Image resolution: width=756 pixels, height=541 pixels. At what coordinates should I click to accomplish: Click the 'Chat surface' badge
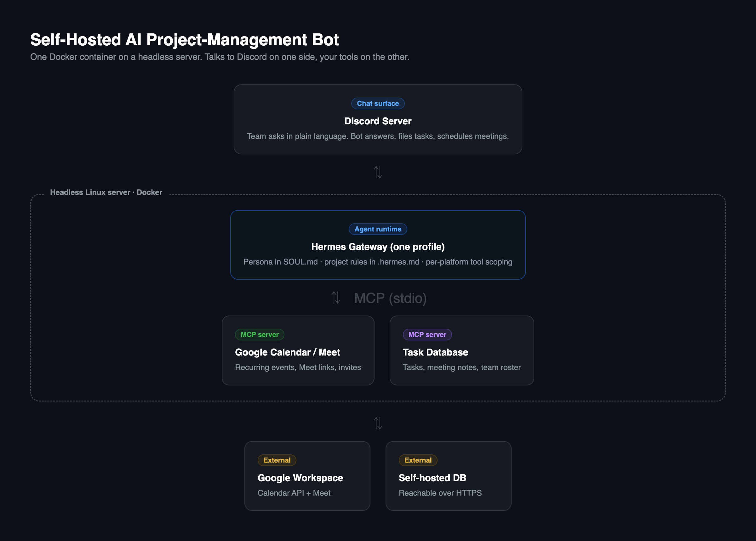378,103
